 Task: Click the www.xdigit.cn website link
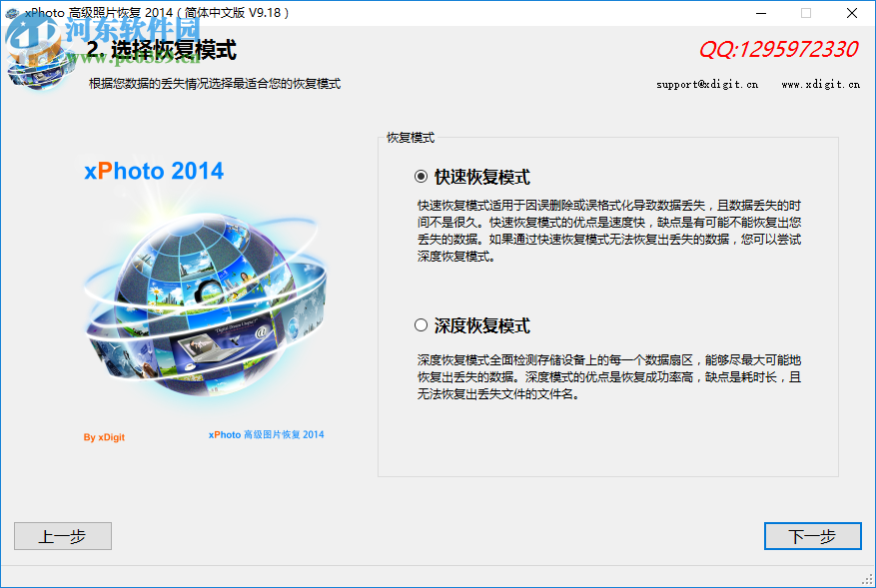click(820, 84)
